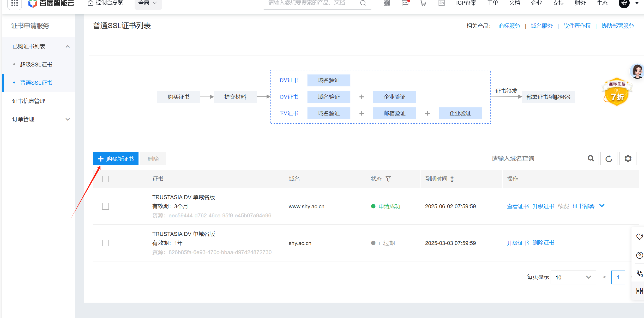This screenshot has height=318, width=644.
Task: Click the domain search magnifier icon
Action: click(x=591, y=158)
